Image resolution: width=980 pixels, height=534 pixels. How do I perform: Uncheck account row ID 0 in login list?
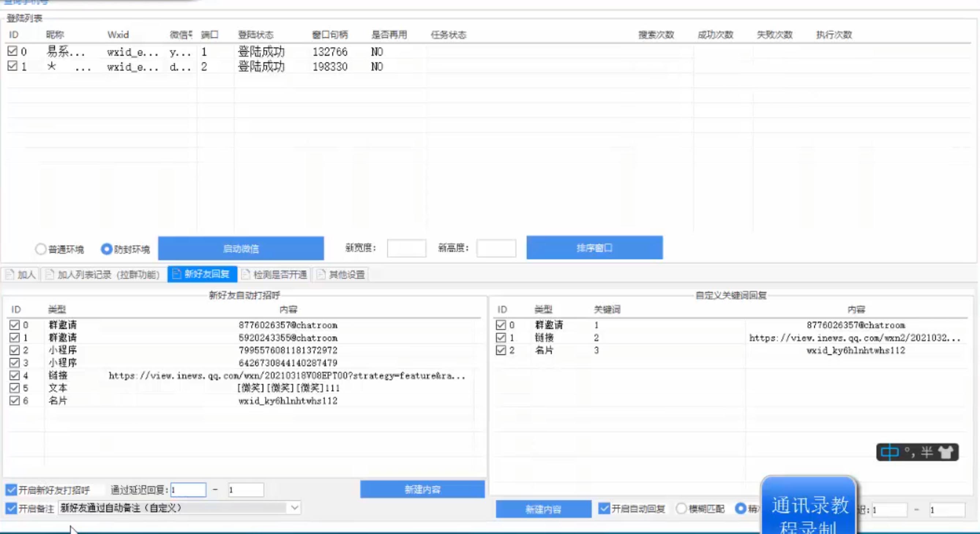pos(12,51)
